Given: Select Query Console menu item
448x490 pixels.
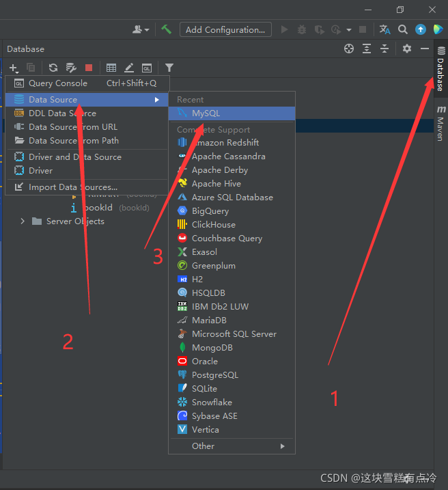Looking at the screenshot, I should [87, 83].
